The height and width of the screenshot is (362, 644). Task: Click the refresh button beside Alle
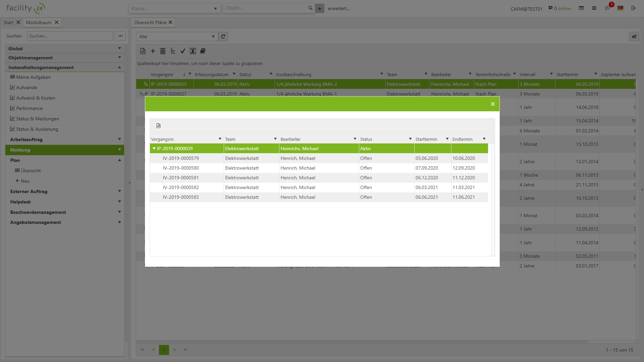click(x=223, y=37)
